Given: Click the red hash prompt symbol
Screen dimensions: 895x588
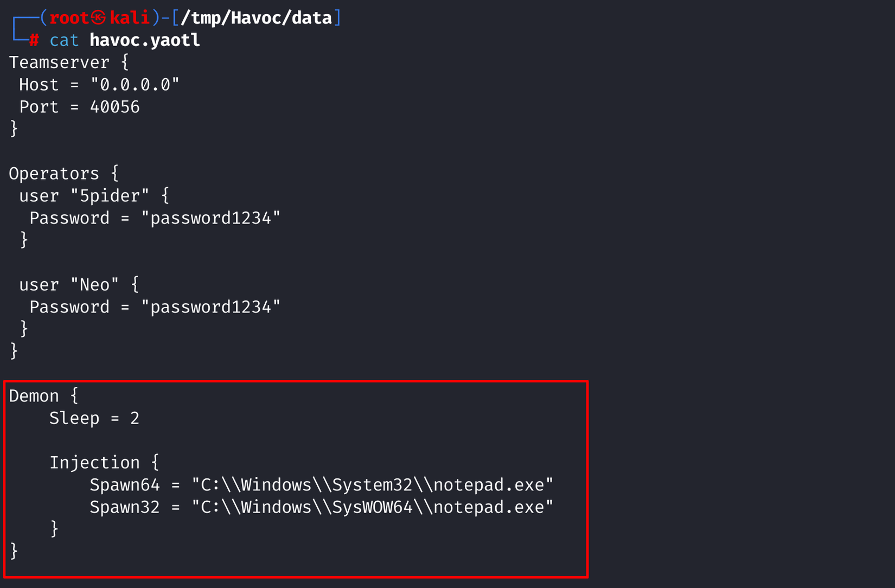Looking at the screenshot, I should pos(34,40).
